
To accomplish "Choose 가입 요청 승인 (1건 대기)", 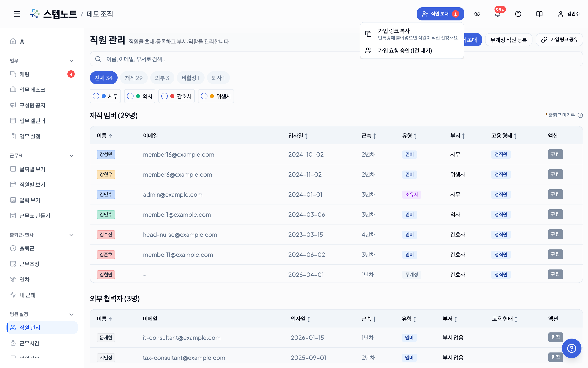I will coord(412,50).
